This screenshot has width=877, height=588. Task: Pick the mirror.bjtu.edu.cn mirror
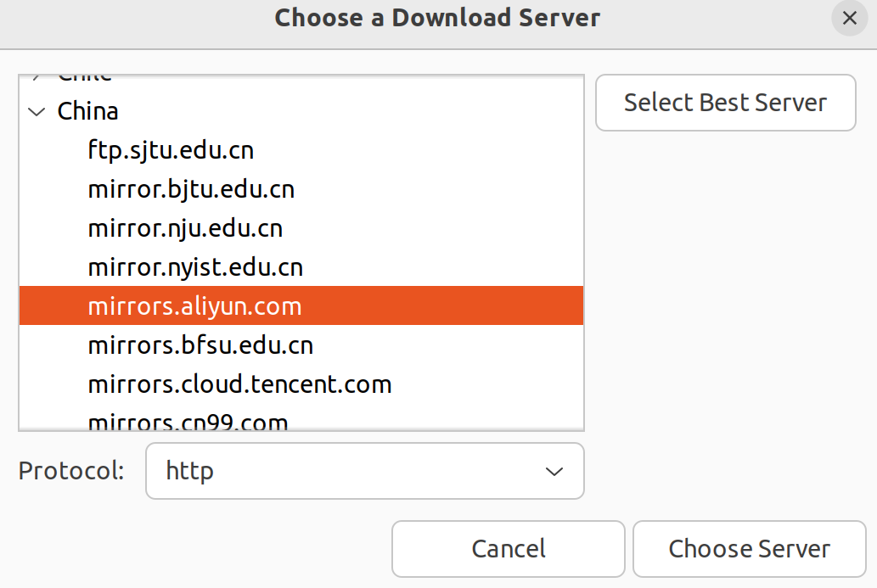coord(191,189)
